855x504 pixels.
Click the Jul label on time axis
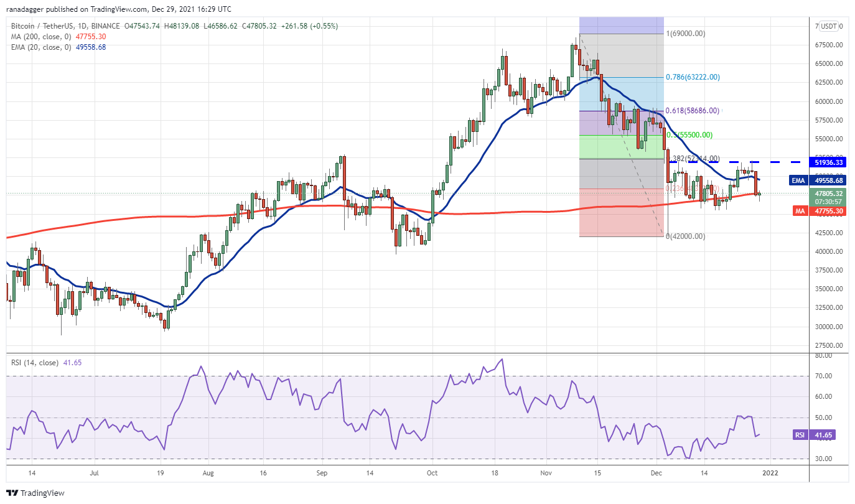tap(95, 473)
